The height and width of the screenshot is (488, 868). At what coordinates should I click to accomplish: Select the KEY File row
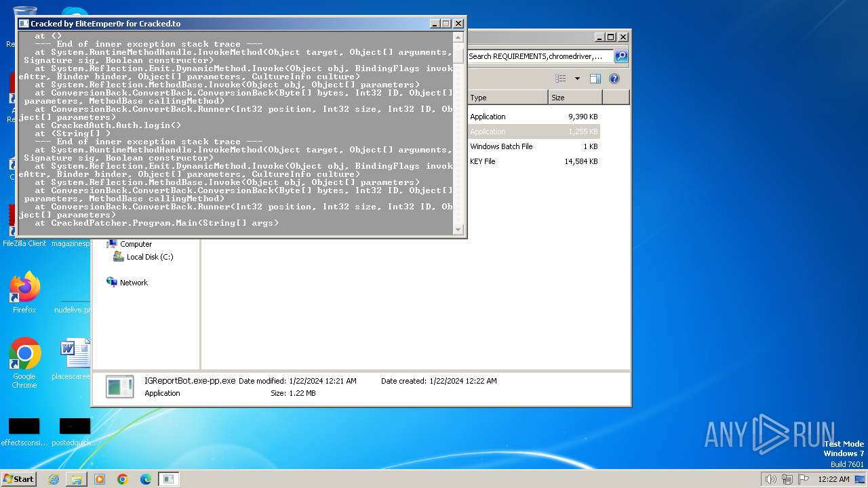(x=534, y=161)
